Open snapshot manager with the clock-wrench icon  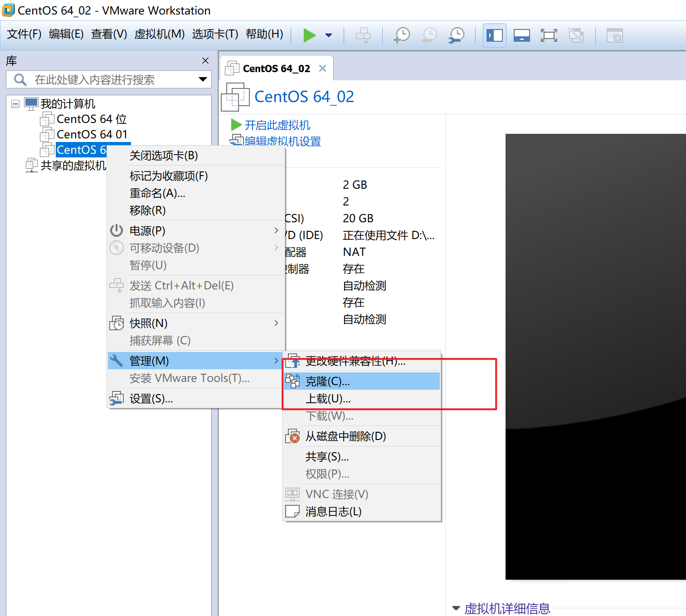coord(457,35)
